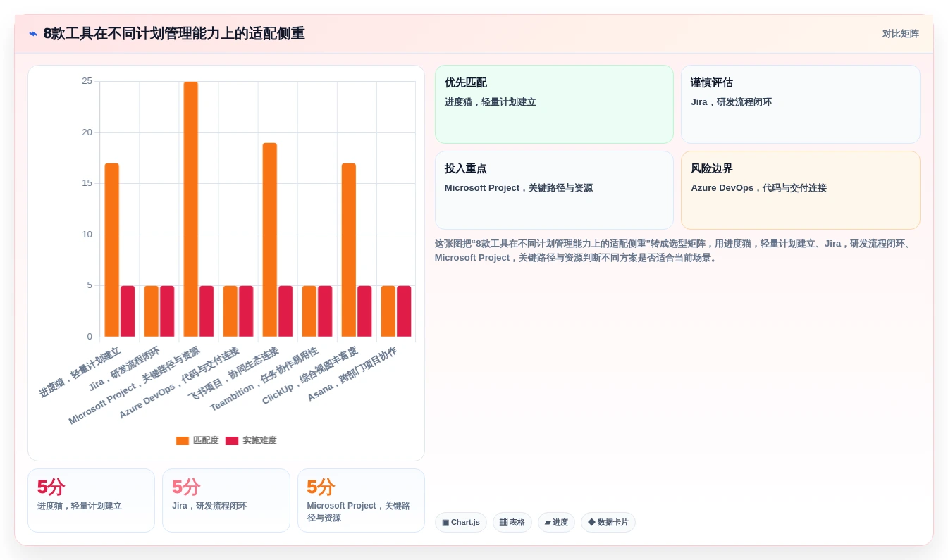948x560 pixels.
Task: Click the 对比矩阵 label in header
Action: (900, 34)
